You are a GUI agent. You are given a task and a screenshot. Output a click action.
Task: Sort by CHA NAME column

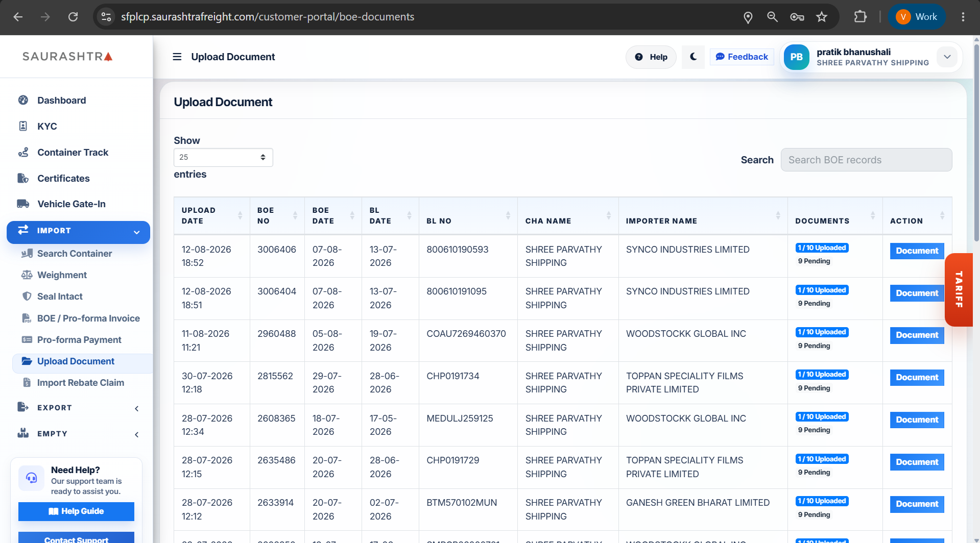568,215
